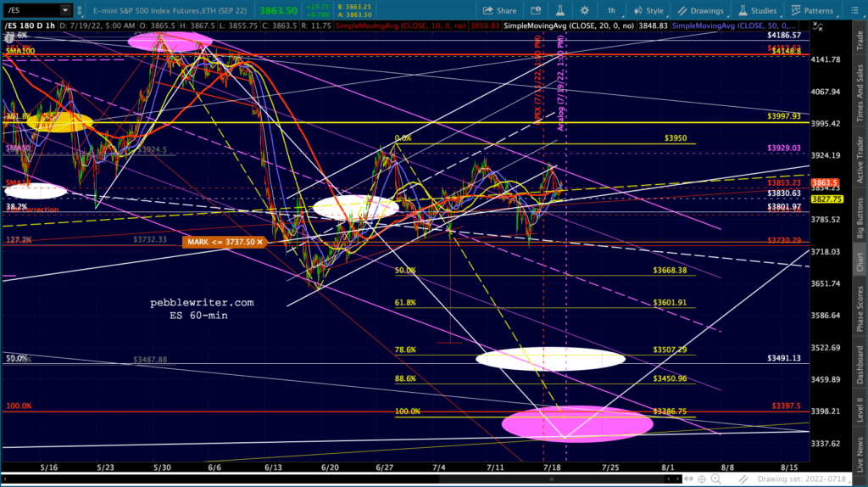The image size is (868, 487).
Task: Click the $3730.29 red level label
Action: (x=784, y=240)
